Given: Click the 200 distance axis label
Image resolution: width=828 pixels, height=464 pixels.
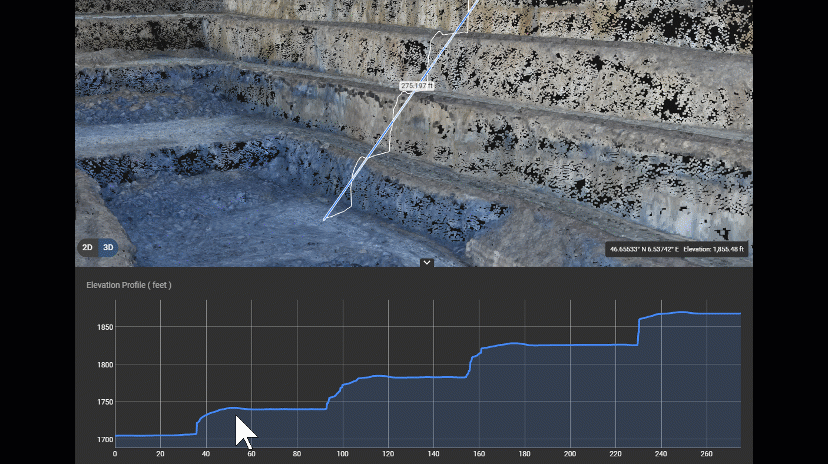Looking at the screenshot, I should (570, 453).
